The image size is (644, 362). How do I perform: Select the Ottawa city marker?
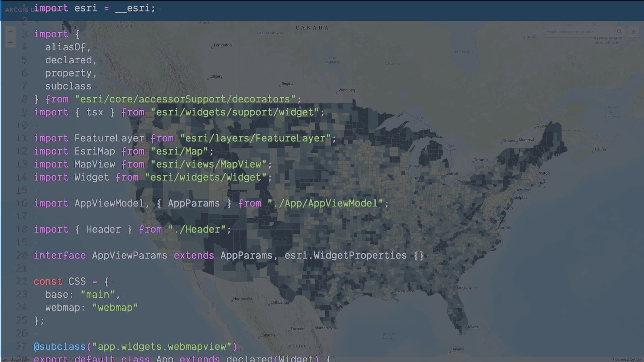(501, 143)
